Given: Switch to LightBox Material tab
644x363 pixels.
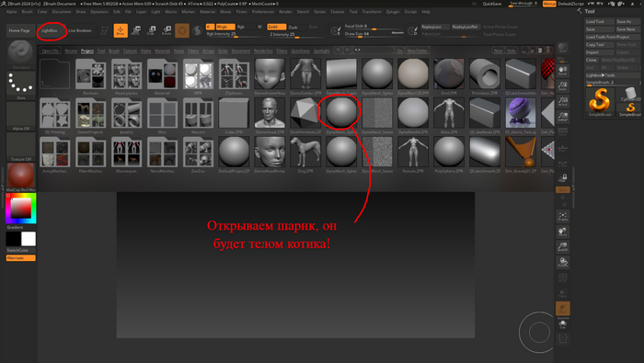Looking at the screenshot, I should (162, 51).
